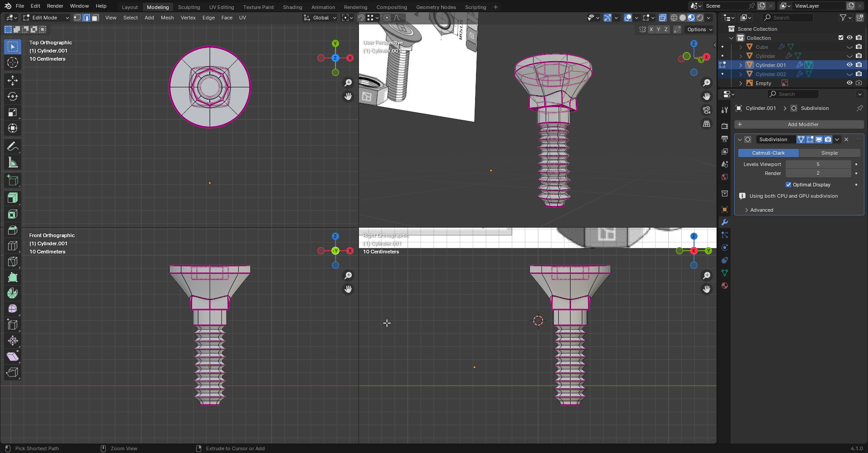Choose the Cursor tool
The image size is (868, 453).
point(13,62)
